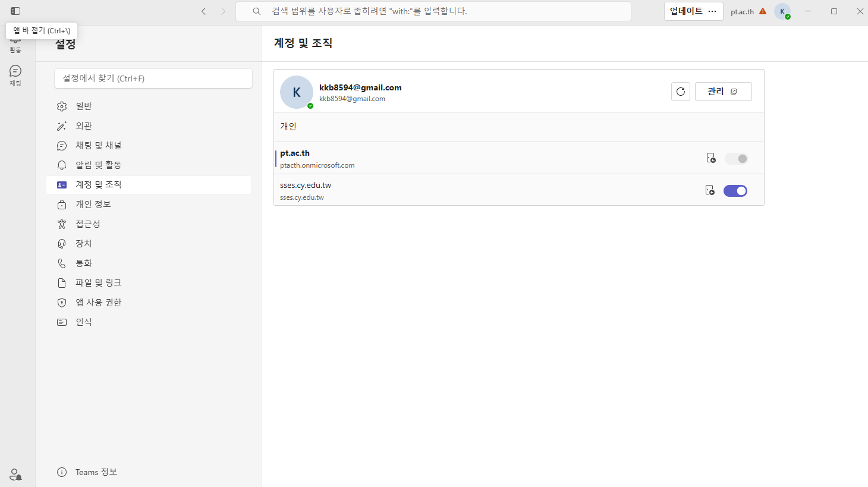Click the wand icon for 외관
Screen dimensions: 868x487
point(62,126)
